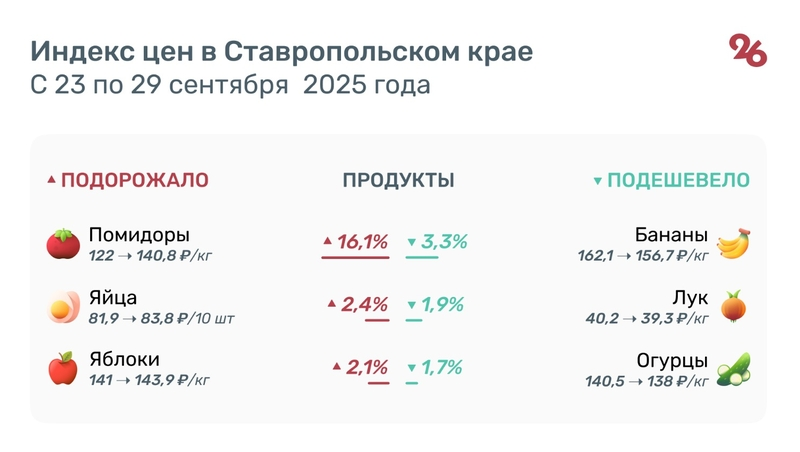The height and width of the screenshot is (452, 800).
Task: Click the cucumber icon beside Огурцы
Action: coord(734,368)
